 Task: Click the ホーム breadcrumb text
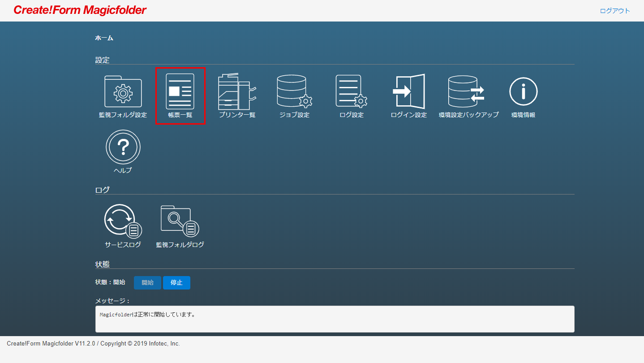pyautogui.click(x=104, y=38)
